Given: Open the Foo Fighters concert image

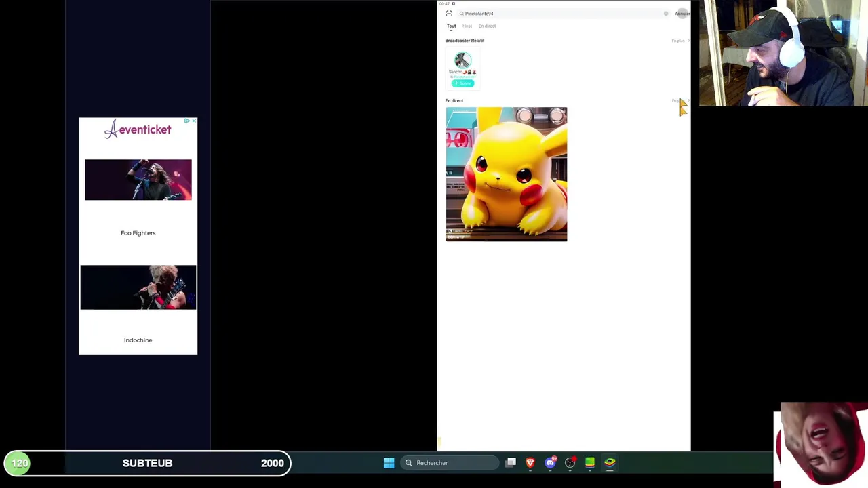Looking at the screenshot, I should [138, 180].
